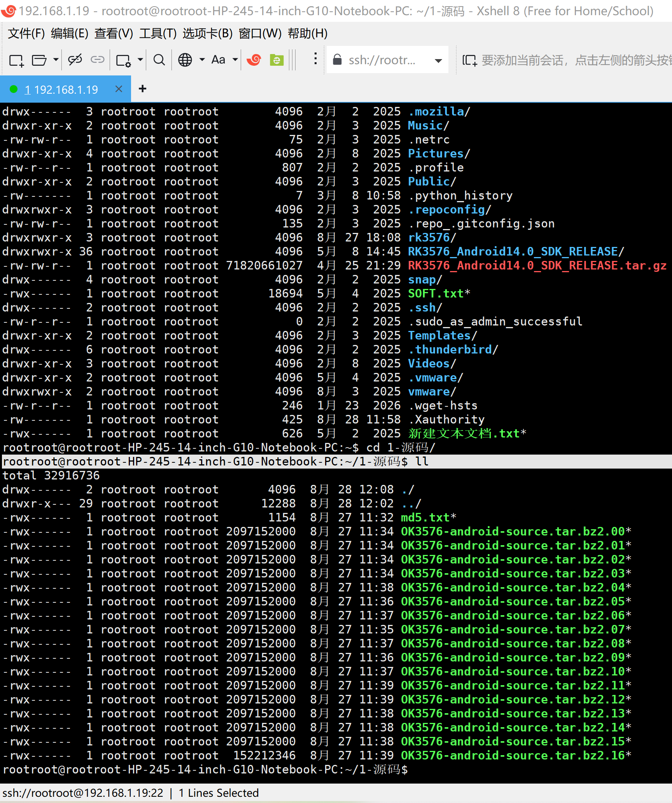Open the 查看(V) menu
Screen dimensions: 672x803
(114, 33)
